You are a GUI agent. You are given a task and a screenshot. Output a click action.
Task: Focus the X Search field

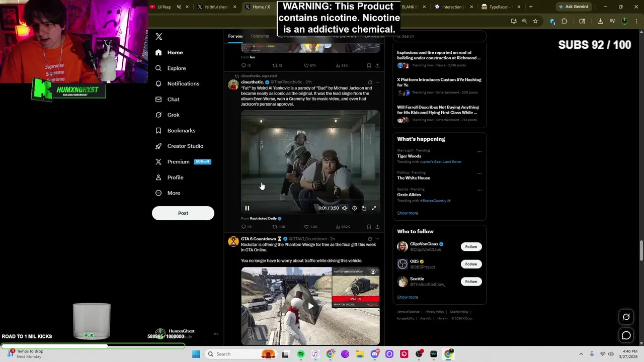tap(439, 36)
